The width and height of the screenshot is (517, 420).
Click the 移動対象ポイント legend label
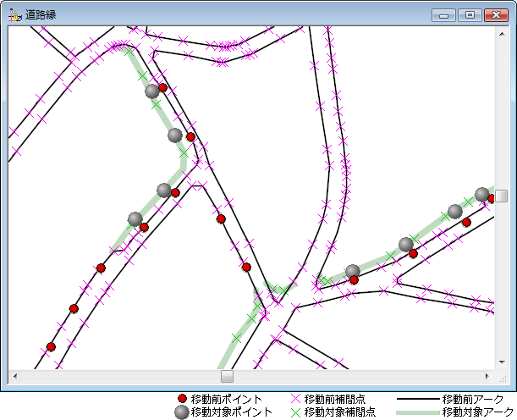232,412
